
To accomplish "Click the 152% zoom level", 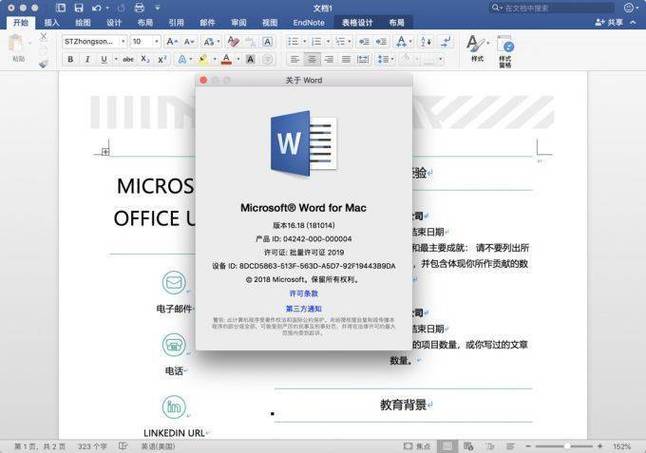I will (x=622, y=446).
